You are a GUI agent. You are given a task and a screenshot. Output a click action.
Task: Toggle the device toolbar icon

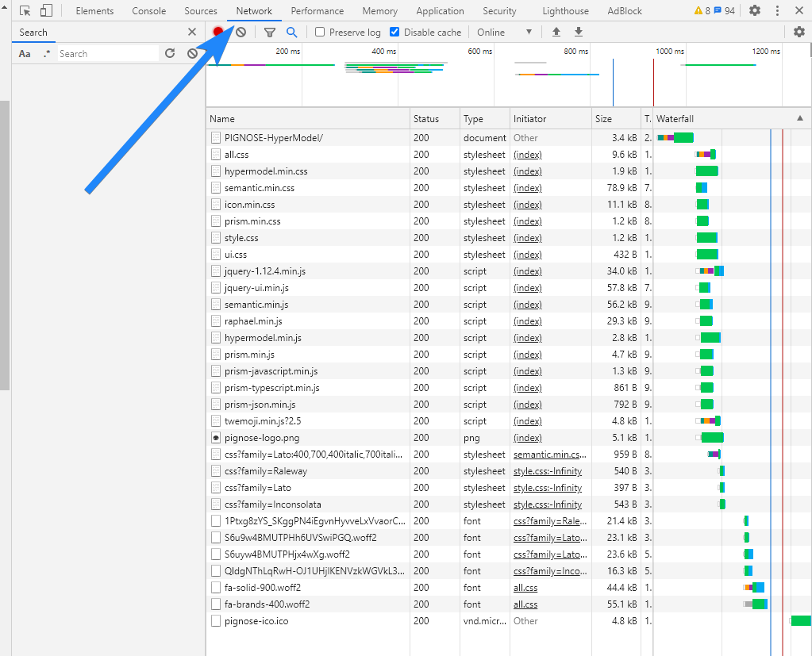(47, 11)
